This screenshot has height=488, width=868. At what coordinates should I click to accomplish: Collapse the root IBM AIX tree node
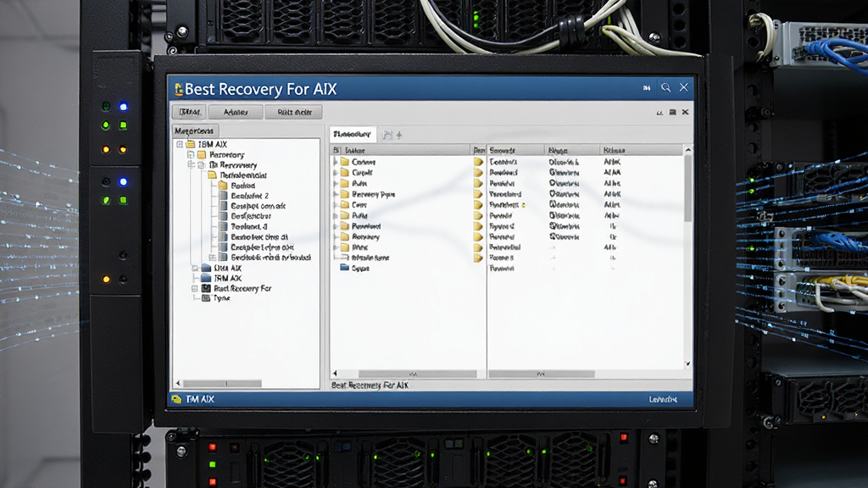coord(180,144)
